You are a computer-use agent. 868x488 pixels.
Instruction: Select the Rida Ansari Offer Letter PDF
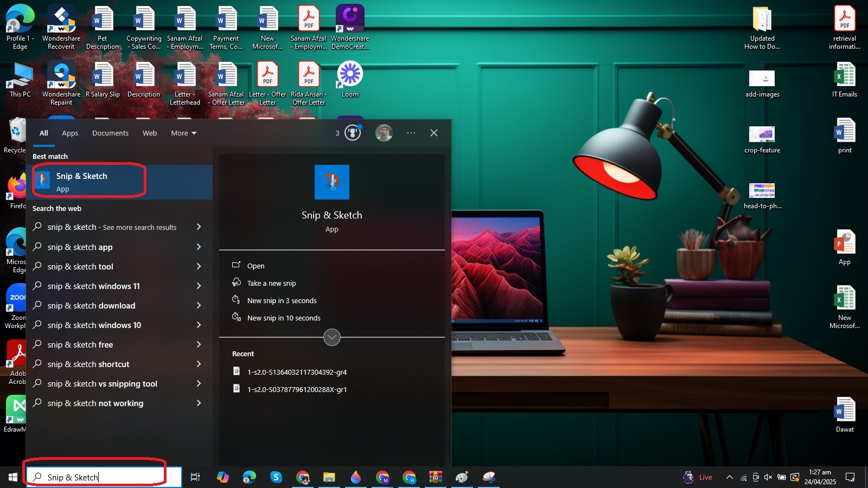[x=309, y=83]
